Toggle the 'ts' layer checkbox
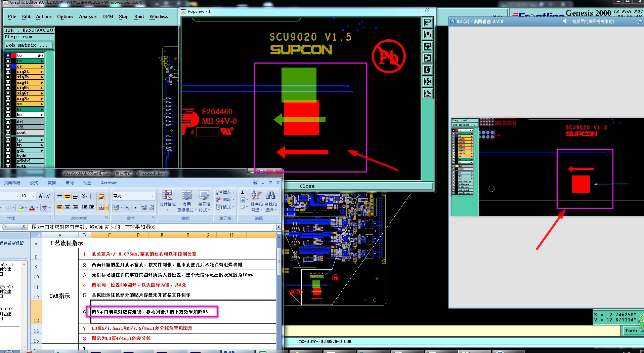The image size is (644, 353). point(8,61)
